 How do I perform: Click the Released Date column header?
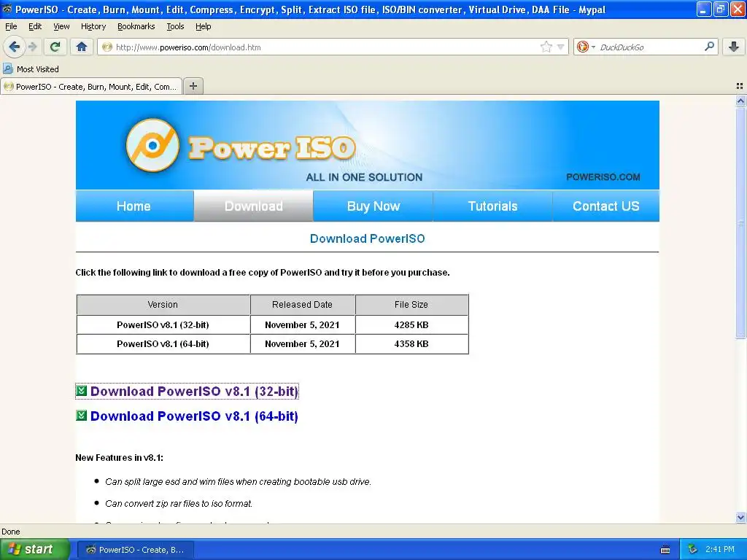click(x=303, y=304)
